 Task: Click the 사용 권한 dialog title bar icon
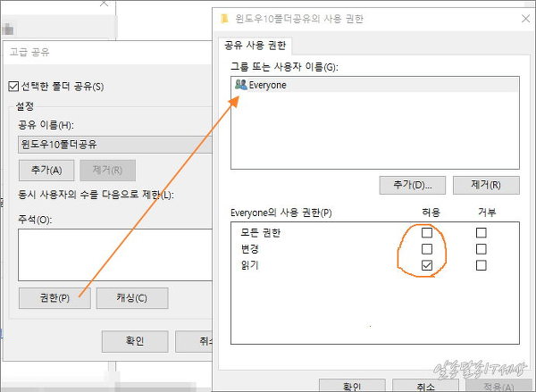click(x=225, y=19)
